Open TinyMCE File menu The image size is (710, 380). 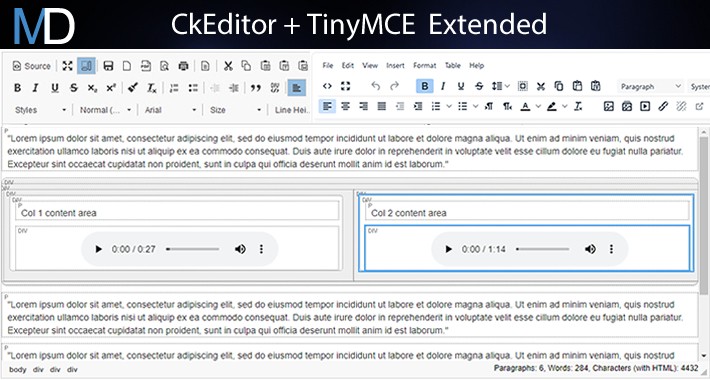[328, 65]
